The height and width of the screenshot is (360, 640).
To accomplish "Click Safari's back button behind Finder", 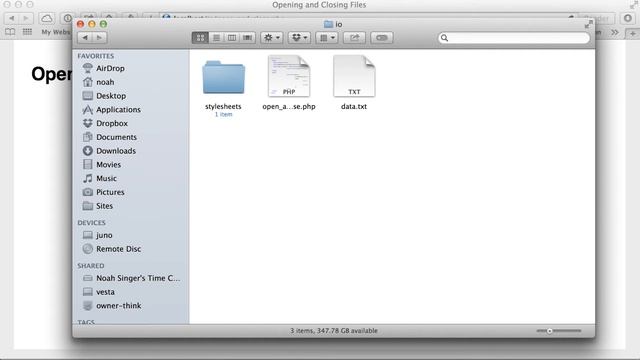I will coord(11,18).
